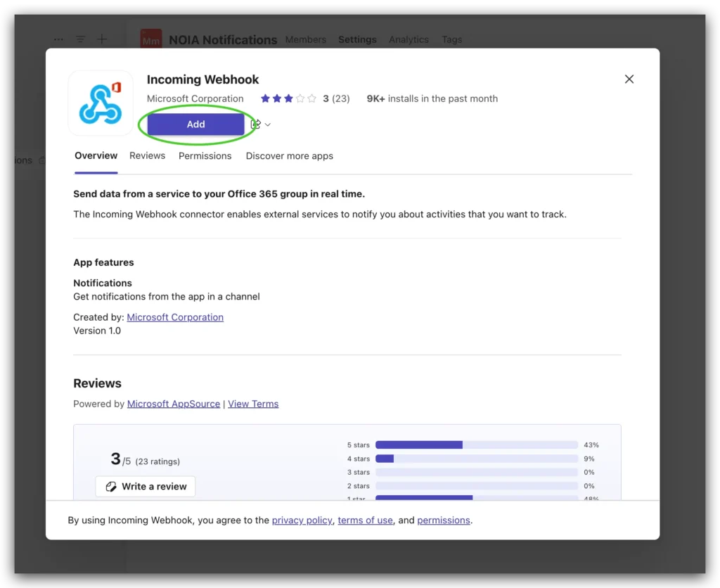The height and width of the screenshot is (588, 720).
Task: Select the Discover more apps tab
Action: [x=289, y=155]
